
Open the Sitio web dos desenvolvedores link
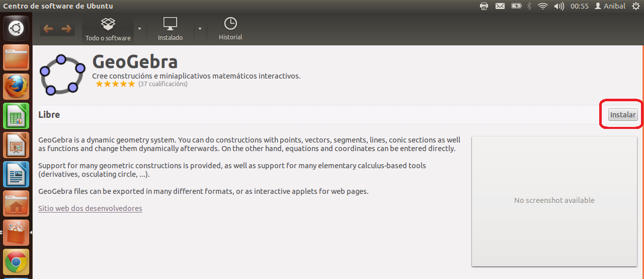90,208
